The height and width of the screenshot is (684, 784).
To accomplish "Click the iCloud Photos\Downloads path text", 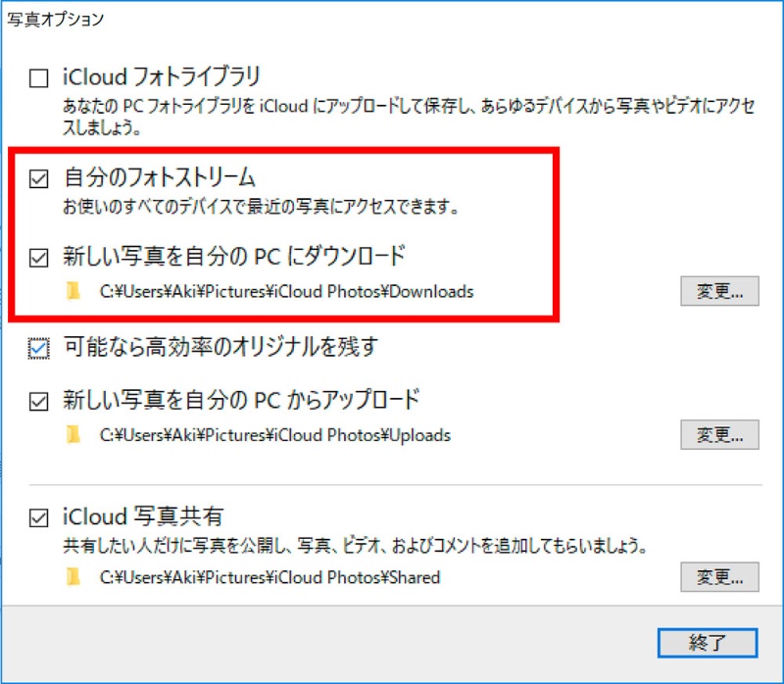I will point(286,292).
